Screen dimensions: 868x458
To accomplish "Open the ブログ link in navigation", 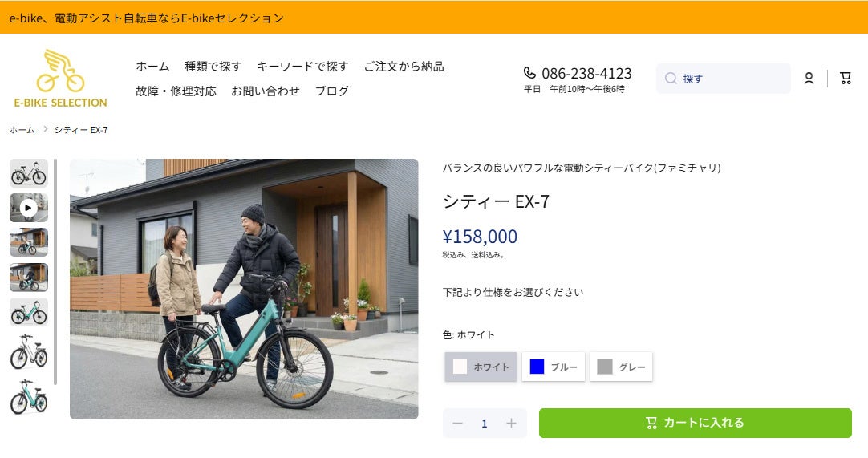I will pos(331,91).
